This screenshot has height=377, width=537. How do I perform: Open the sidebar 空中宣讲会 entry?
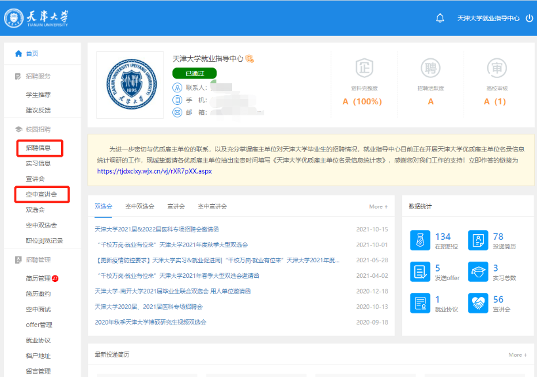41,194
